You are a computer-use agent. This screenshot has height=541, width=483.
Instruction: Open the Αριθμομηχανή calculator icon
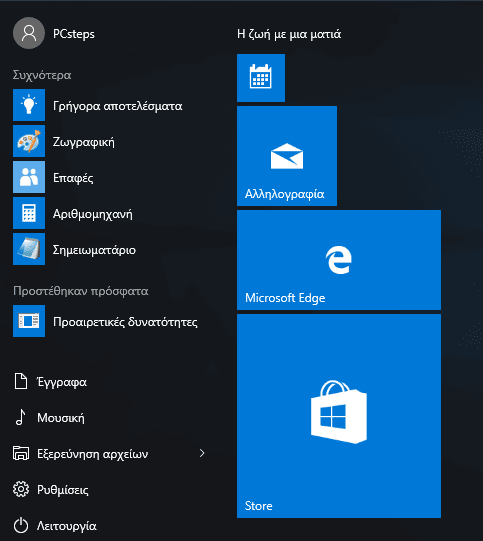tap(29, 213)
